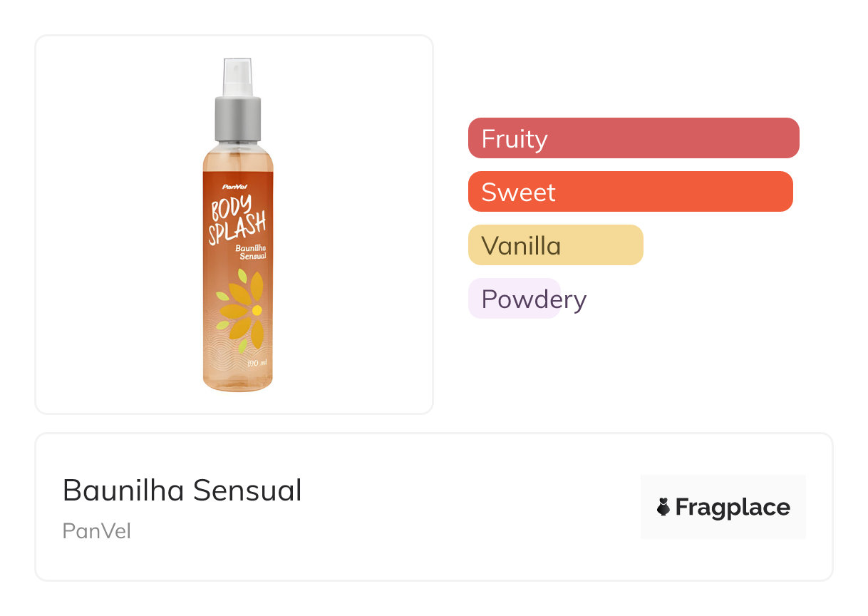Click the yellow flower graphic on bottle
868x616 pixels.
pyautogui.click(x=243, y=312)
